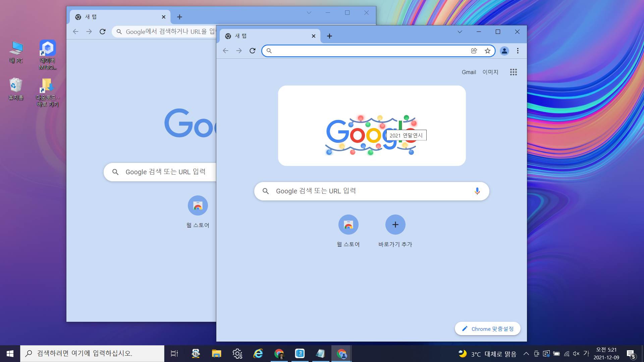Reload the front window page
The image size is (644, 362).
tap(253, 51)
